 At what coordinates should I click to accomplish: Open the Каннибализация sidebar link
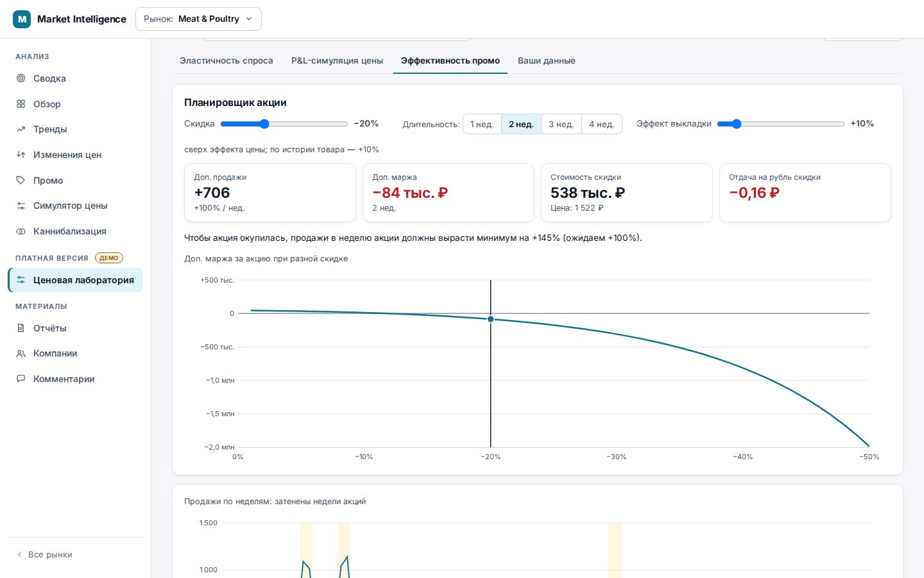coord(75,231)
